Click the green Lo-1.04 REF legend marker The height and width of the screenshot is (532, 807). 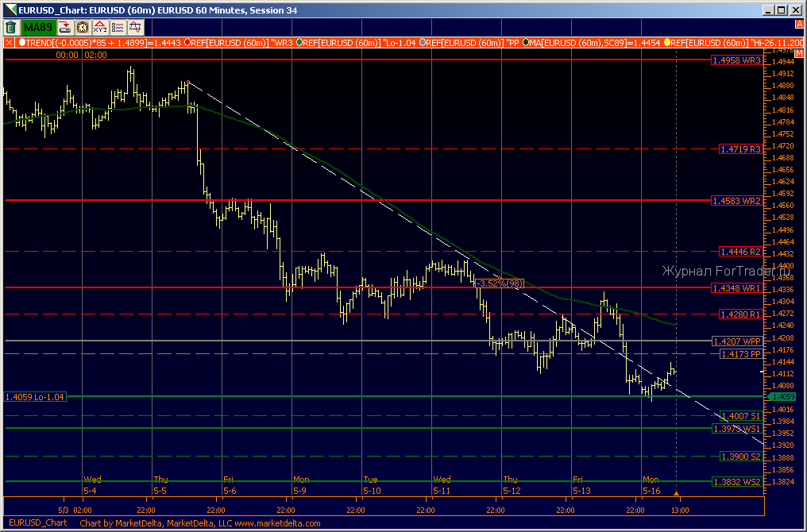click(299, 43)
